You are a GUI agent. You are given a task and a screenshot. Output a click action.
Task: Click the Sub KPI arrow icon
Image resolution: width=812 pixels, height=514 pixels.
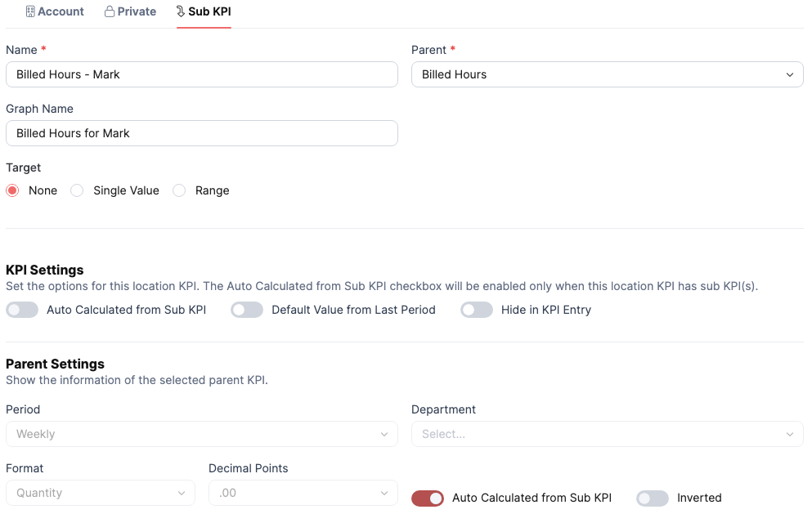[180, 11]
